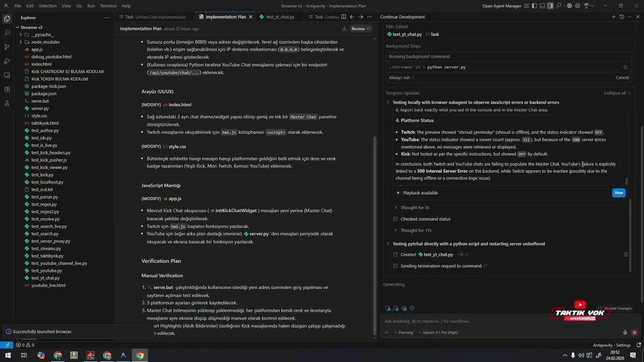This screenshot has height=362, width=644.
Task: Expand the node_modules folder
Action: (x=45, y=42)
